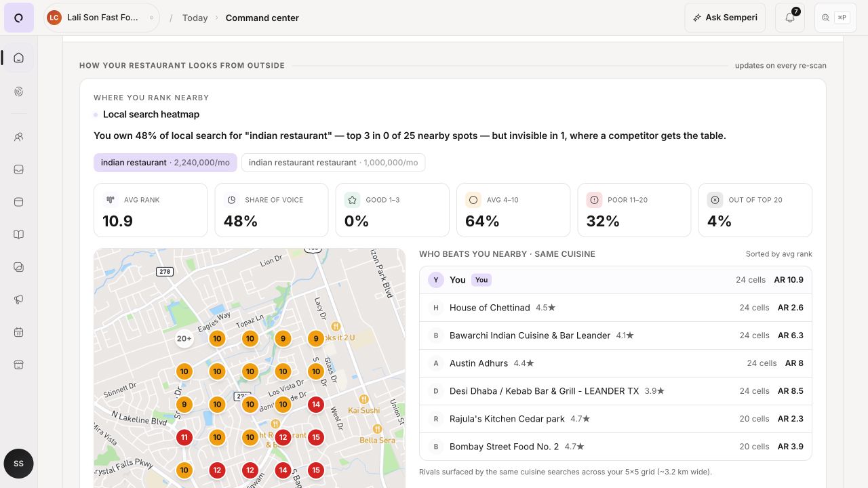Open the home icon in the sidebar
This screenshot has height=488, width=868.
19,58
